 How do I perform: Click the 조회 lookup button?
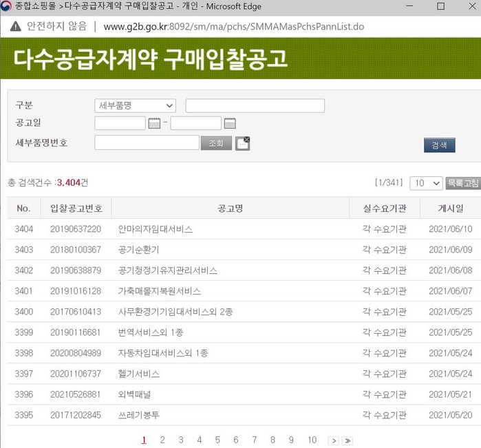(216, 143)
